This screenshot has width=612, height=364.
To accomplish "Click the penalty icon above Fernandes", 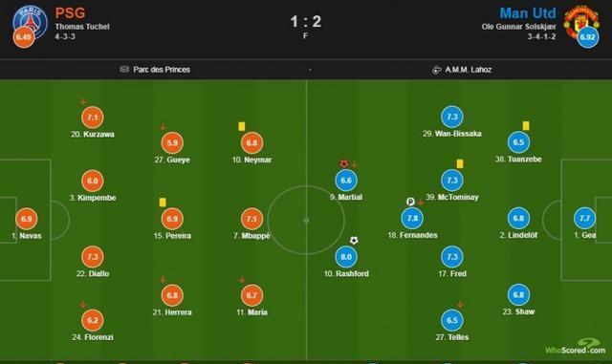I will (x=410, y=202).
